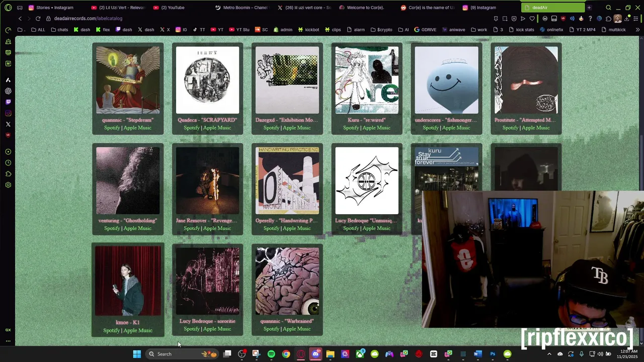Image resolution: width=644 pixels, height=362 pixels.
Task: Go forward using the forward arrow
Action: (x=28, y=19)
